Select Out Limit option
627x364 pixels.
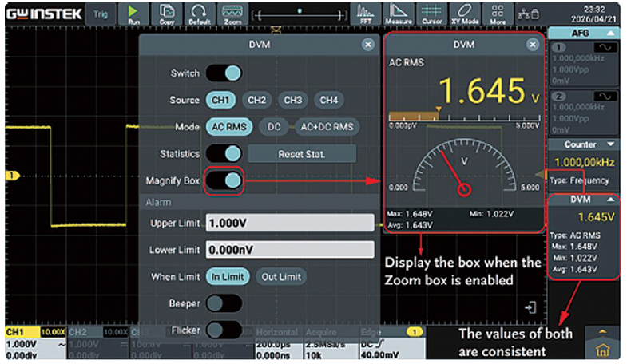pos(281,276)
